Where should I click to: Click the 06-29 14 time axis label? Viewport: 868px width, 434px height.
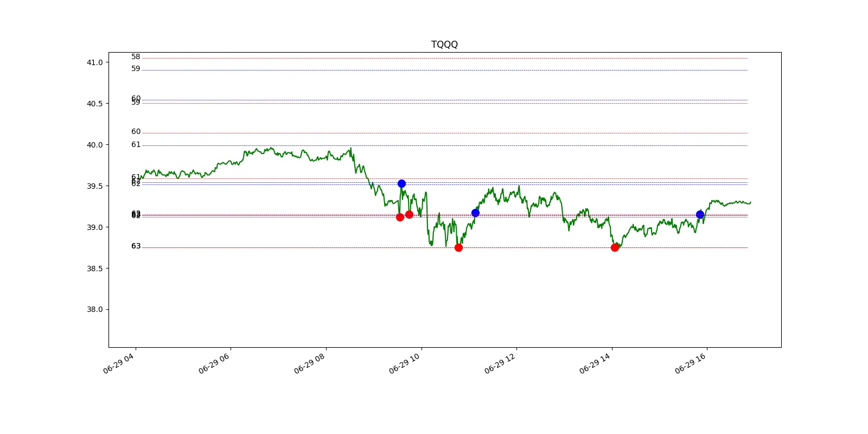[x=596, y=362]
